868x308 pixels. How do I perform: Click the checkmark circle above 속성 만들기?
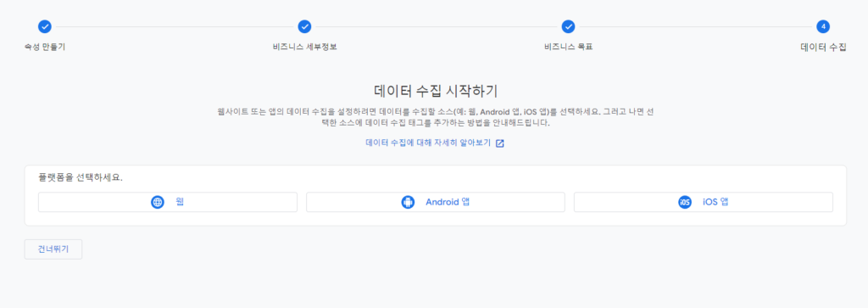[x=45, y=26]
